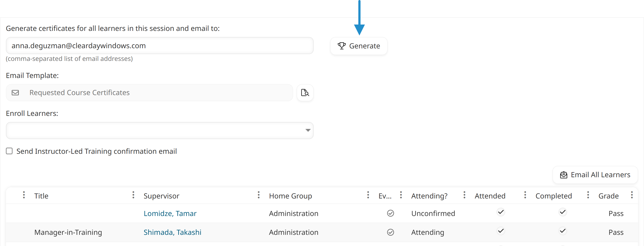
Task: Click the envelope icon in the Email Template field
Action: pos(15,93)
